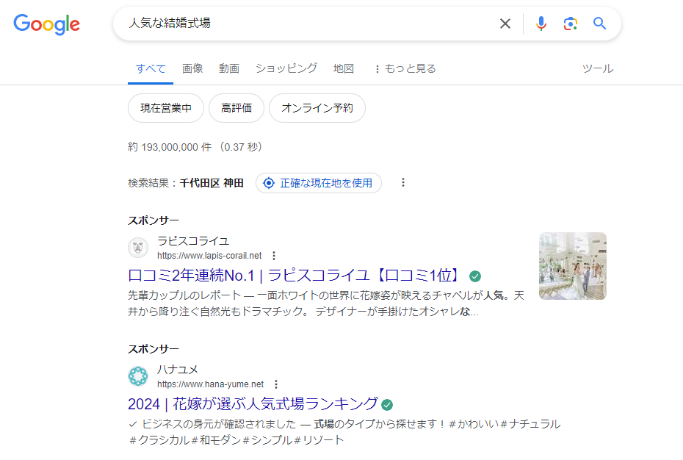Open the ショッピング tab
683x460 pixels.
(x=286, y=69)
